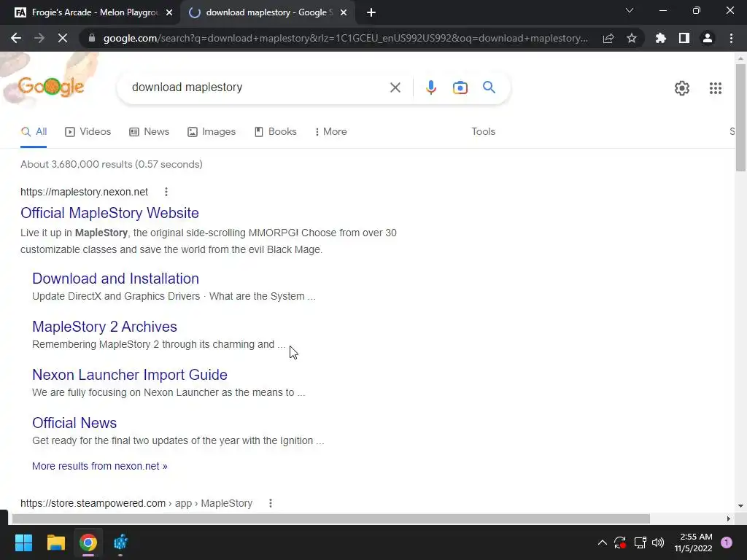747x560 pixels.
Task: Switch to Images results
Action: coord(212,131)
